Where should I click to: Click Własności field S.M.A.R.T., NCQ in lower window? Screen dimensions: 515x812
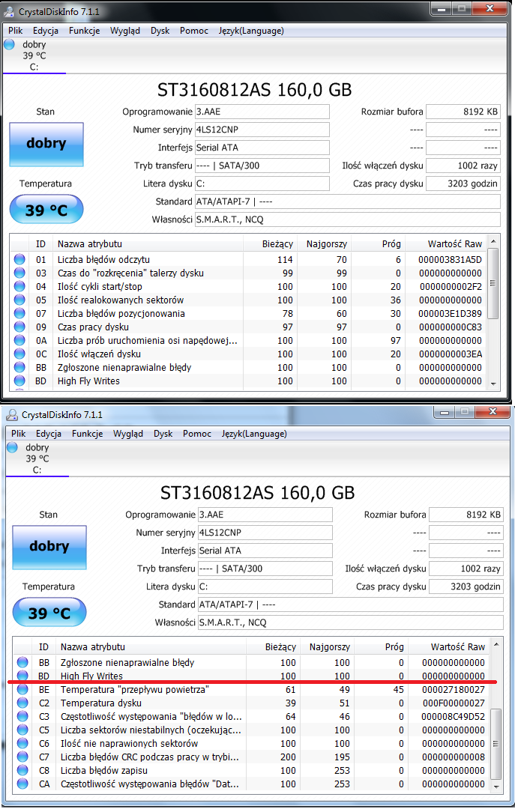(351, 622)
